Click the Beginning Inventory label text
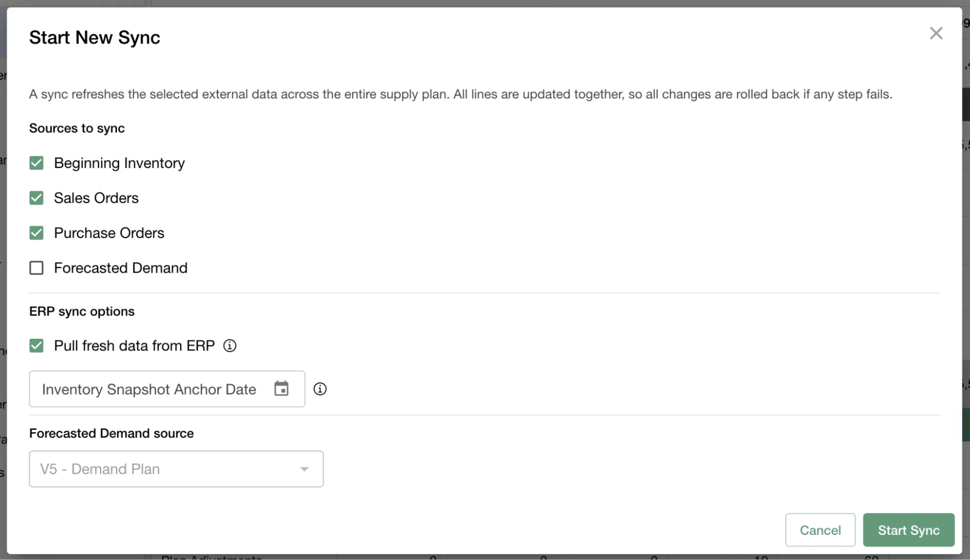This screenshot has width=970, height=560. pyautogui.click(x=119, y=163)
